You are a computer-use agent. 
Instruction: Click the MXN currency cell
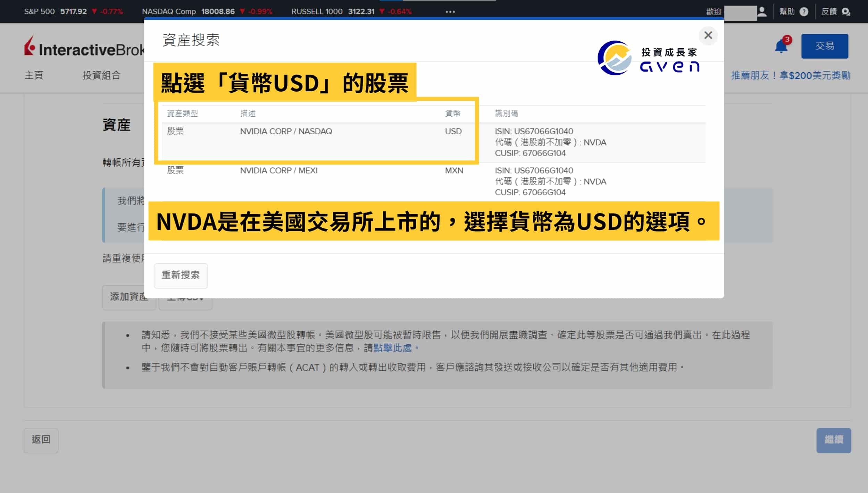pyautogui.click(x=454, y=170)
